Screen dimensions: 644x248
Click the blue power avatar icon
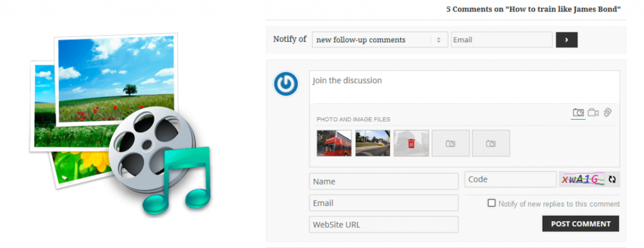pyautogui.click(x=286, y=84)
